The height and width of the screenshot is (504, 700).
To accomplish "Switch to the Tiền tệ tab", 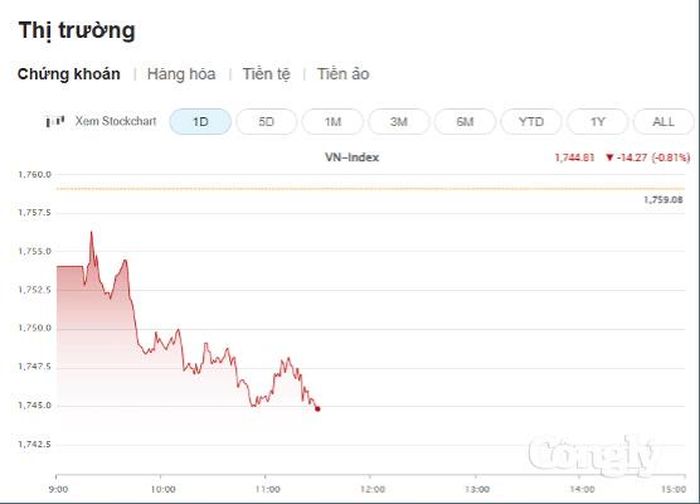I will 267,74.
